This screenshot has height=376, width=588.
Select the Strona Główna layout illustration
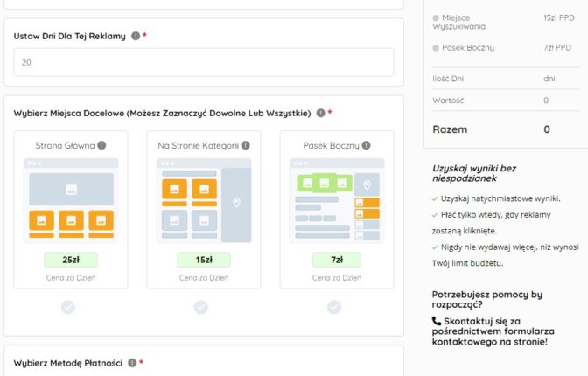click(x=71, y=200)
